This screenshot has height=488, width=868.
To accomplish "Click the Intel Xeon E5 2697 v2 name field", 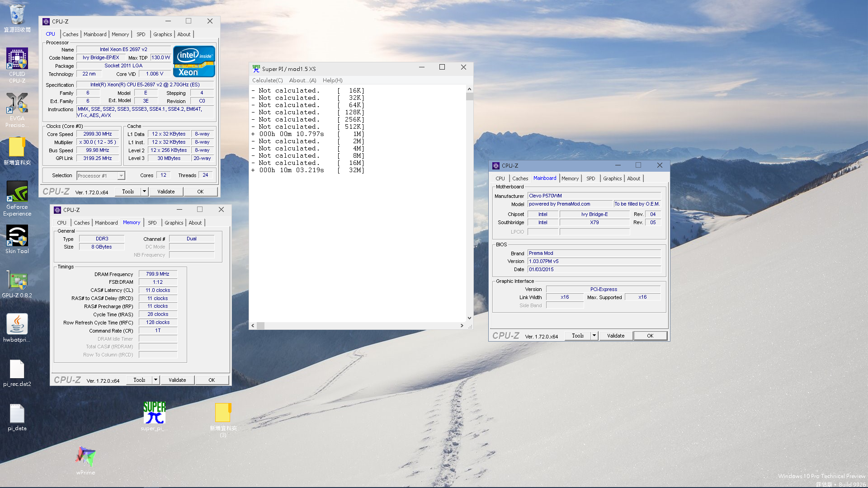I will (123, 50).
